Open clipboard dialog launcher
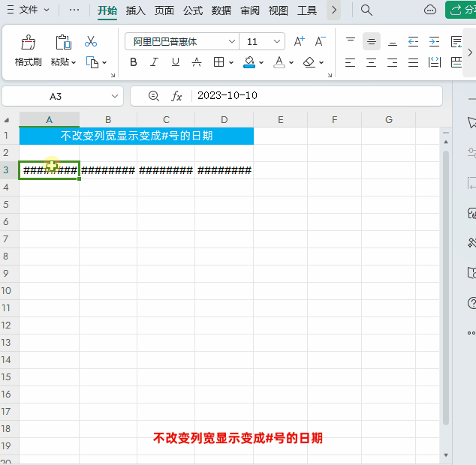This screenshot has height=465, width=476. 113,75
